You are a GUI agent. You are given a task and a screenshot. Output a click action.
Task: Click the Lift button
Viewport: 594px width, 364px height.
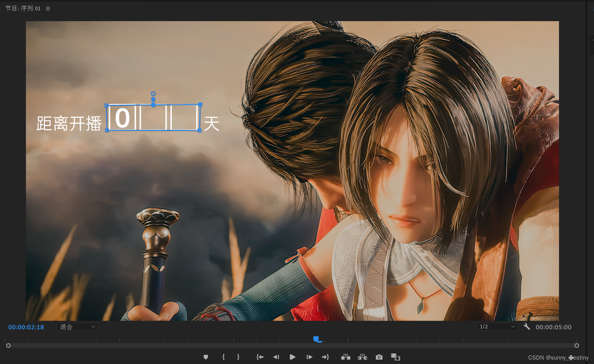[346, 357]
